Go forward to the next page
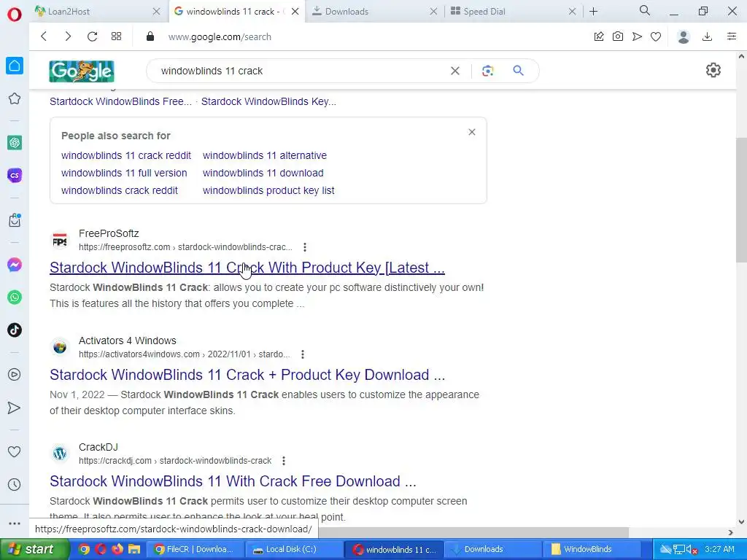This screenshot has height=560, width=747. pyautogui.click(x=68, y=36)
